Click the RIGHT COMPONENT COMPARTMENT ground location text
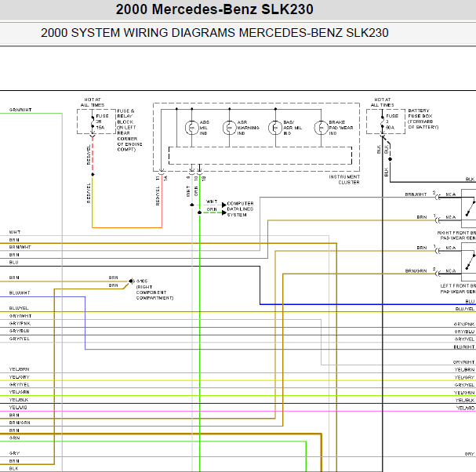Screen dimensions: 476x472 [154, 292]
